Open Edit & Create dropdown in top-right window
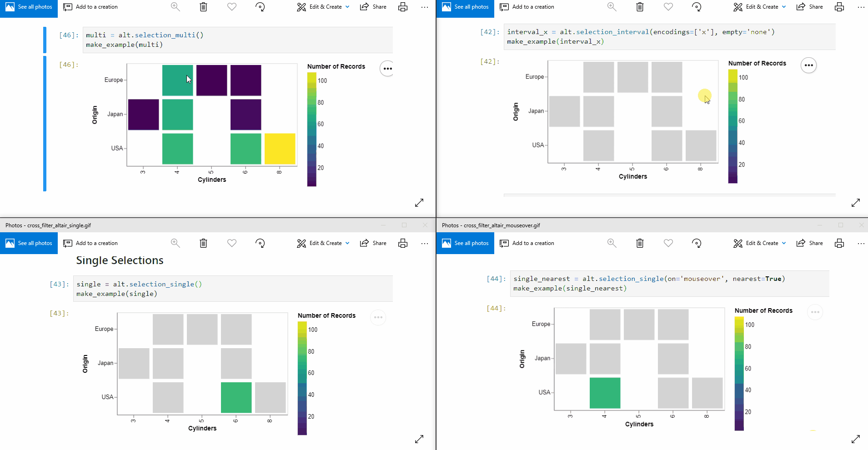 point(758,7)
